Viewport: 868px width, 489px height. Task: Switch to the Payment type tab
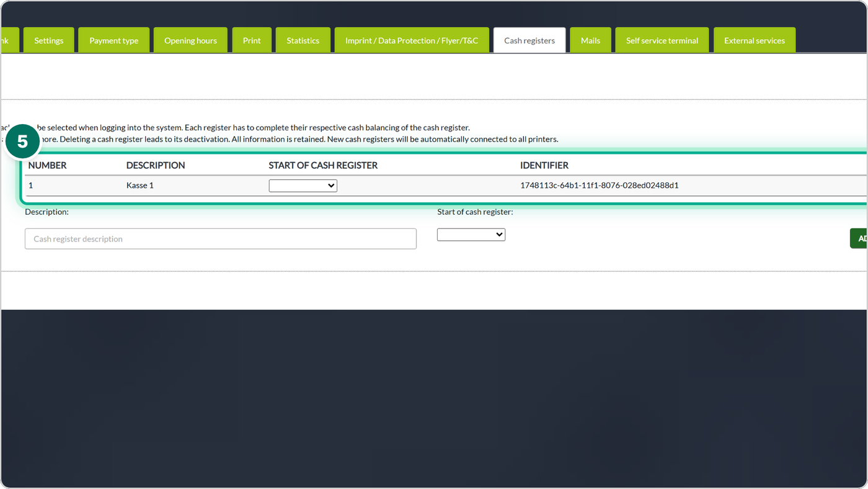pos(114,40)
